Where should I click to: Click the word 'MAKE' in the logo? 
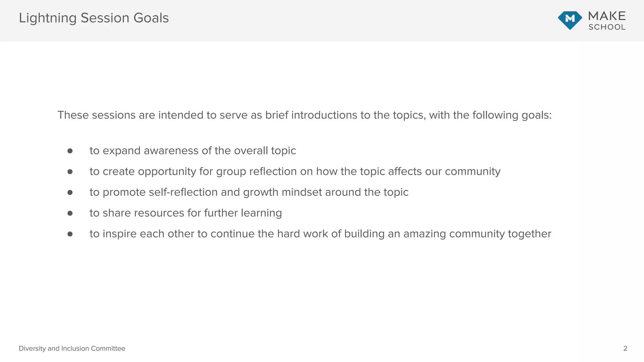607,16
